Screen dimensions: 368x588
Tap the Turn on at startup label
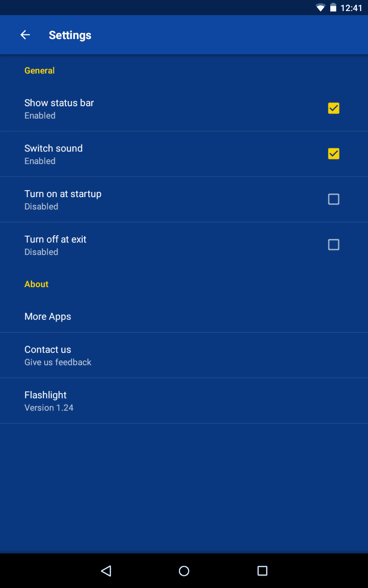click(63, 194)
